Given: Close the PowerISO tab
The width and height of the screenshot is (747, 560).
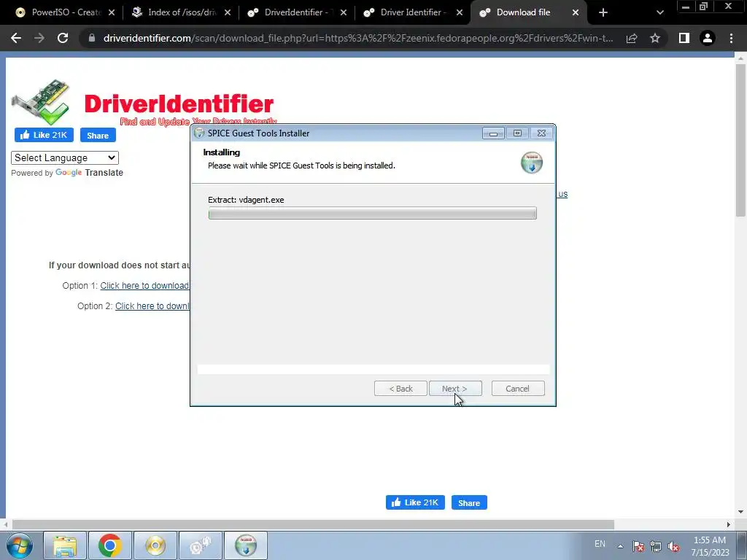Looking at the screenshot, I should (x=112, y=12).
